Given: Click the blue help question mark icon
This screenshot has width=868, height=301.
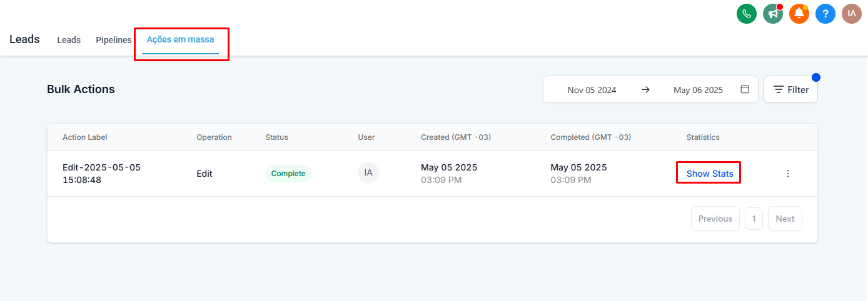Looking at the screenshot, I should click(825, 13).
